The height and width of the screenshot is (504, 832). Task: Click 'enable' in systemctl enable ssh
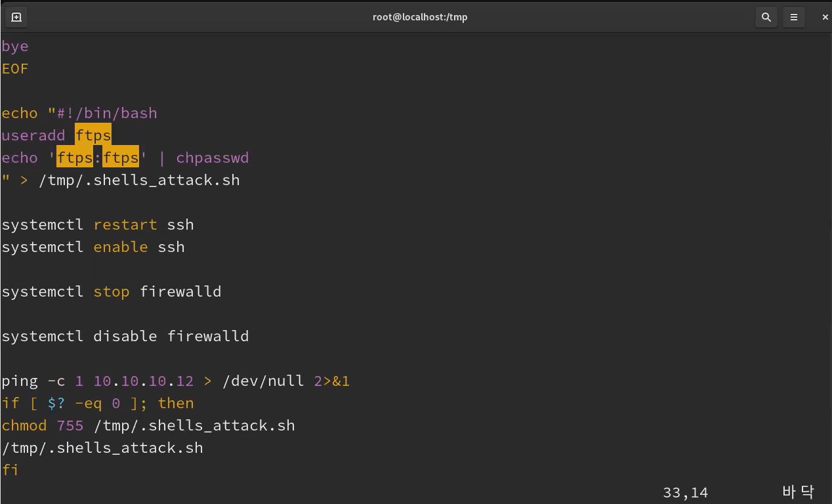tap(121, 247)
